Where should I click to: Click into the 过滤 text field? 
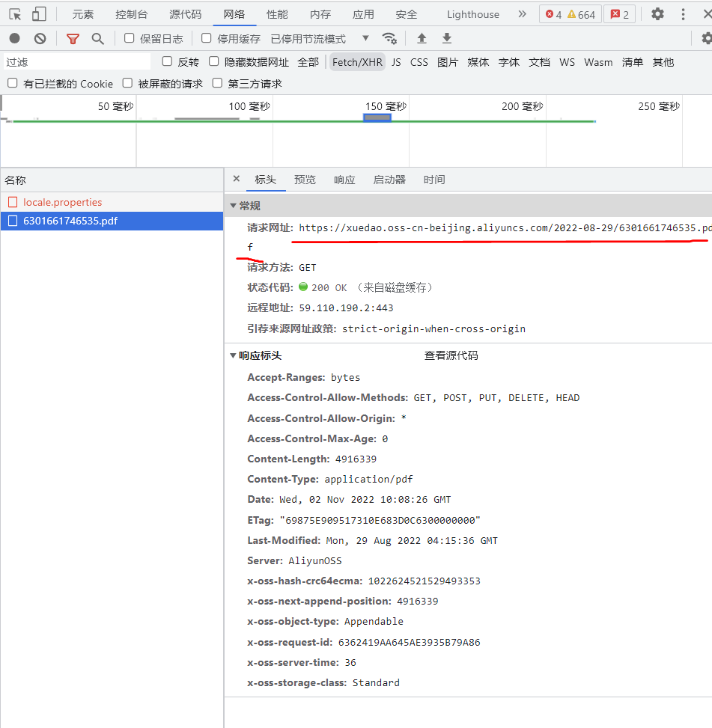77,62
